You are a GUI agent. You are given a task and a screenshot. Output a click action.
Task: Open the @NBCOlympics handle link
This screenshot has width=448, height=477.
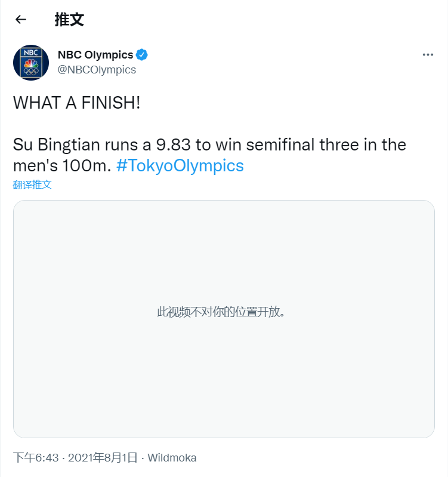click(97, 69)
